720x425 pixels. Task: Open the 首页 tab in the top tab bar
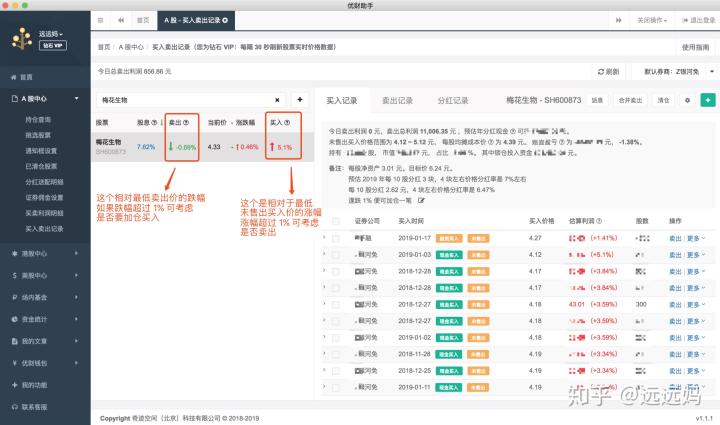tap(143, 20)
